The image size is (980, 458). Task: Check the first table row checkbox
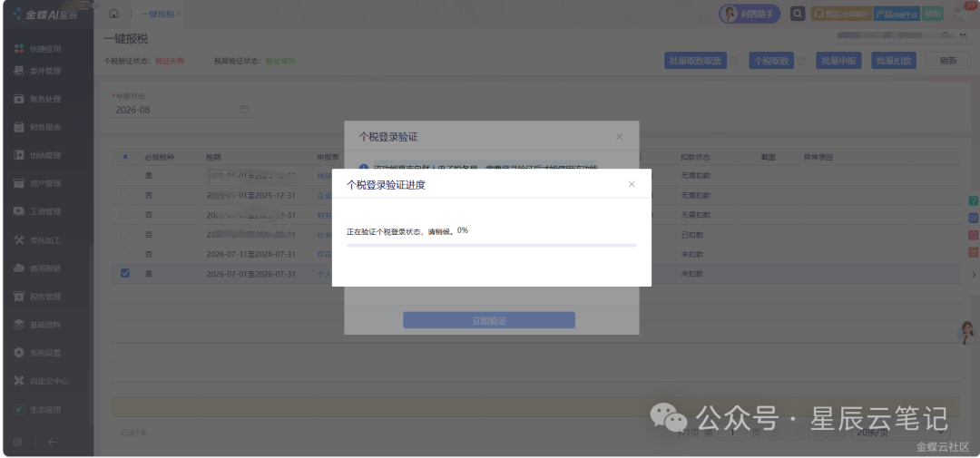[x=125, y=176]
